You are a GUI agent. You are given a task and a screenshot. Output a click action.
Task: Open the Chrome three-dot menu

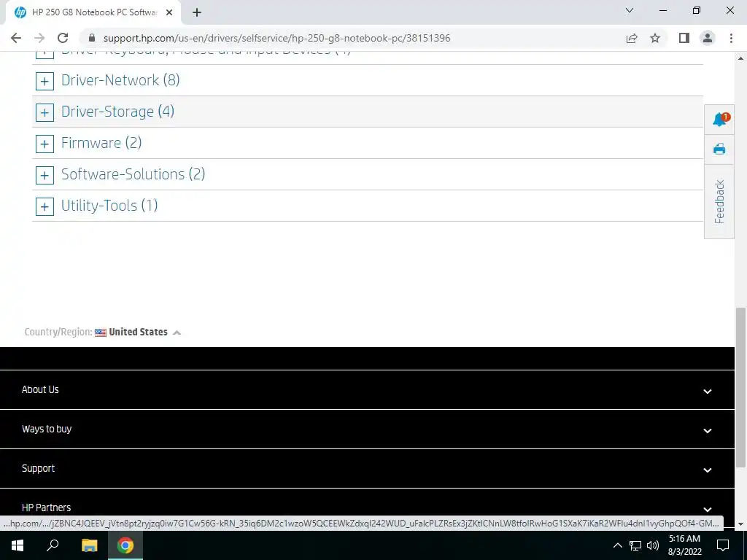[x=731, y=38]
